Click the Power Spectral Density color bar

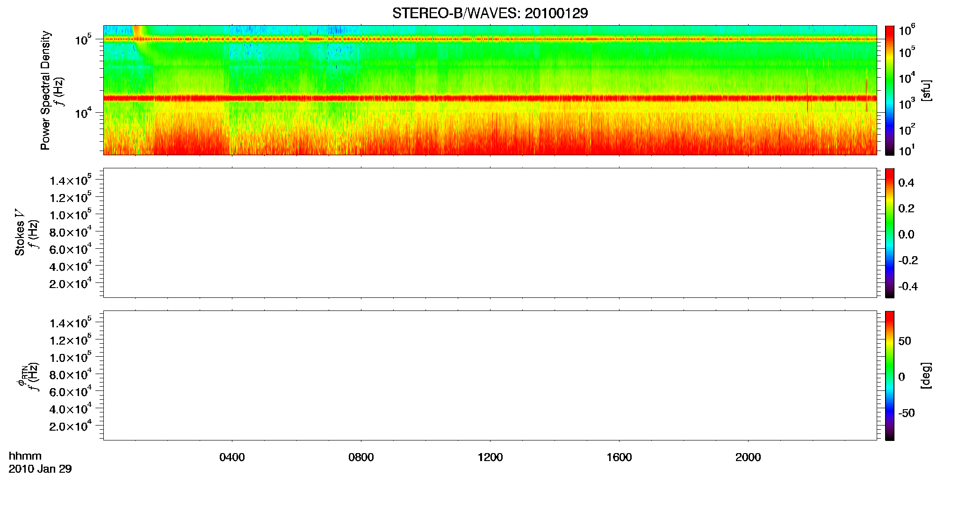coord(890,90)
